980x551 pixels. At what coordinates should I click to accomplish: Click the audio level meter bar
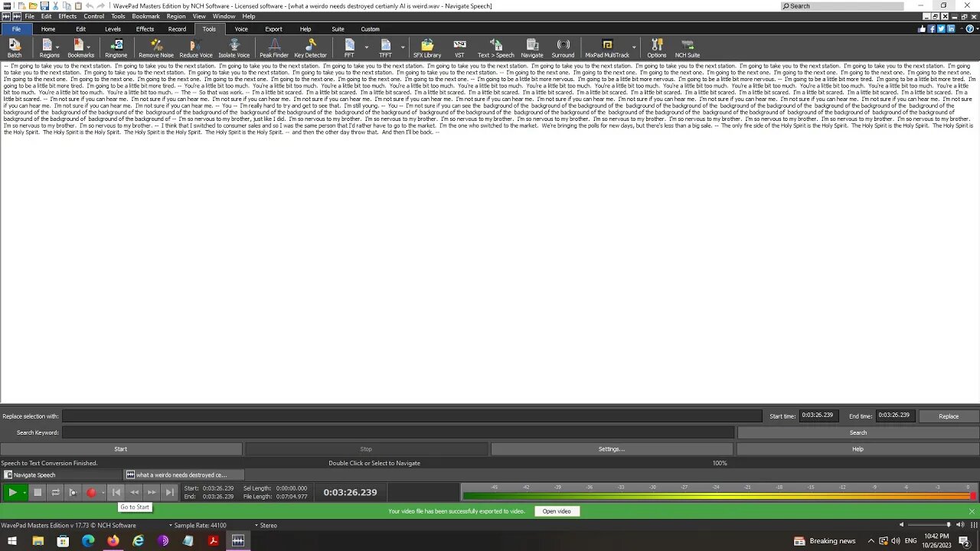click(718, 496)
